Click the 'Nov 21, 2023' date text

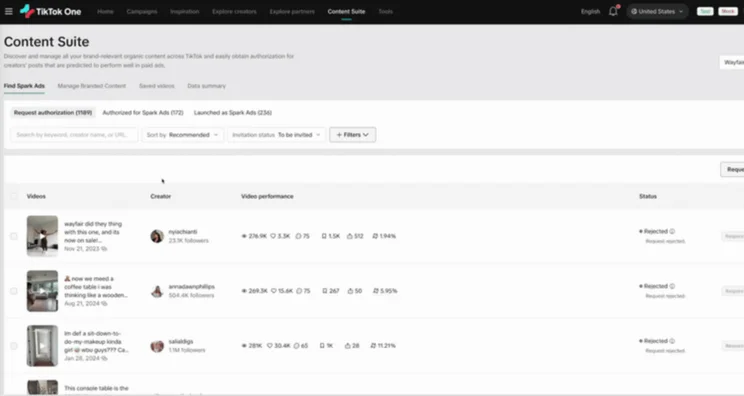[82, 249]
